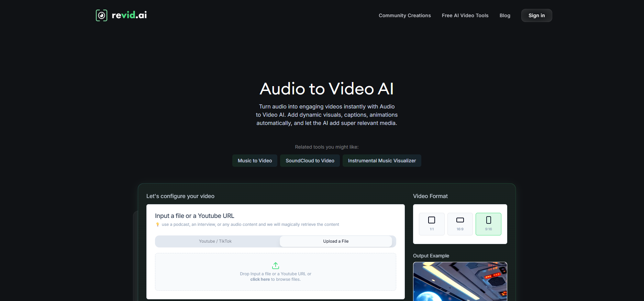Click the lightbulb hint icon
The image size is (644, 301).
(x=158, y=224)
